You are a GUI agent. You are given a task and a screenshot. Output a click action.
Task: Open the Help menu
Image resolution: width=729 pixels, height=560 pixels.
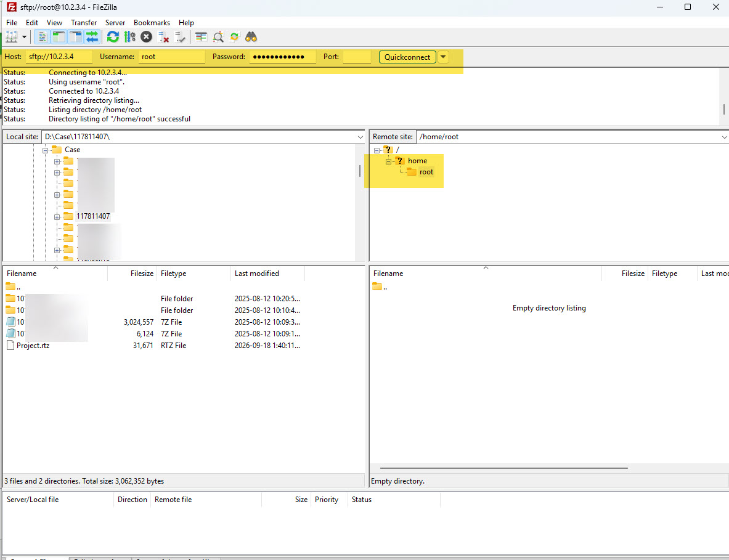point(186,23)
